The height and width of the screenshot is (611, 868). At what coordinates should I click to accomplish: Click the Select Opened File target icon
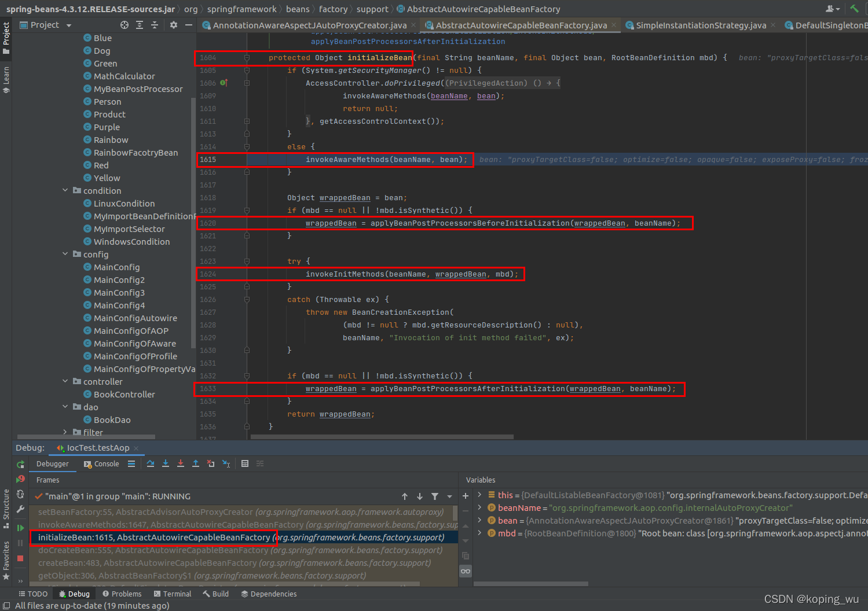(x=124, y=25)
